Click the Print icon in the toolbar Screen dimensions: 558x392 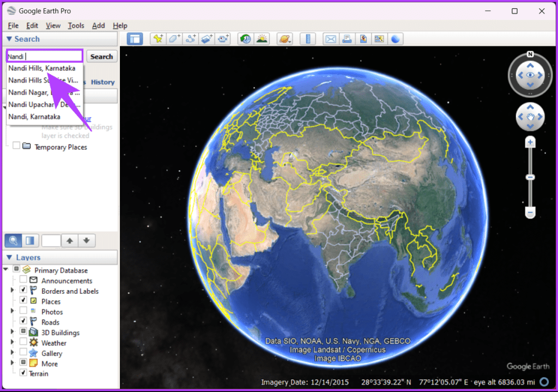(x=347, y=39)
